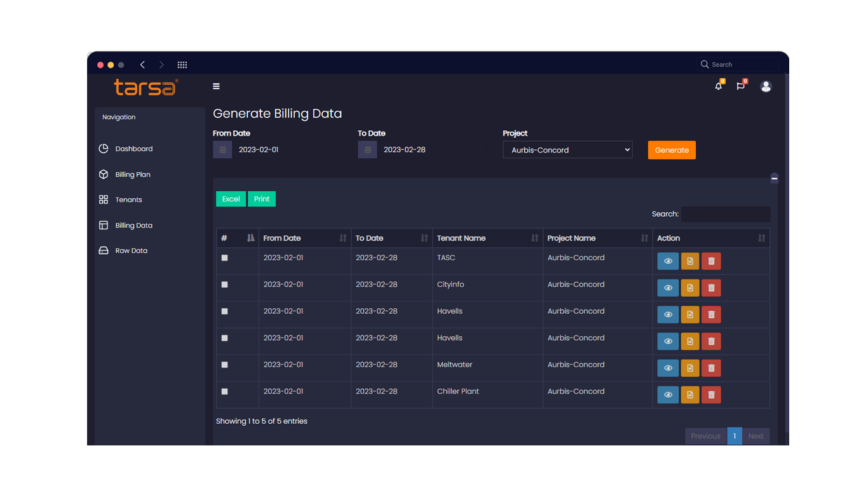
Task: Delete the Cityinfo billing row
Action: [x=711, y=288]
